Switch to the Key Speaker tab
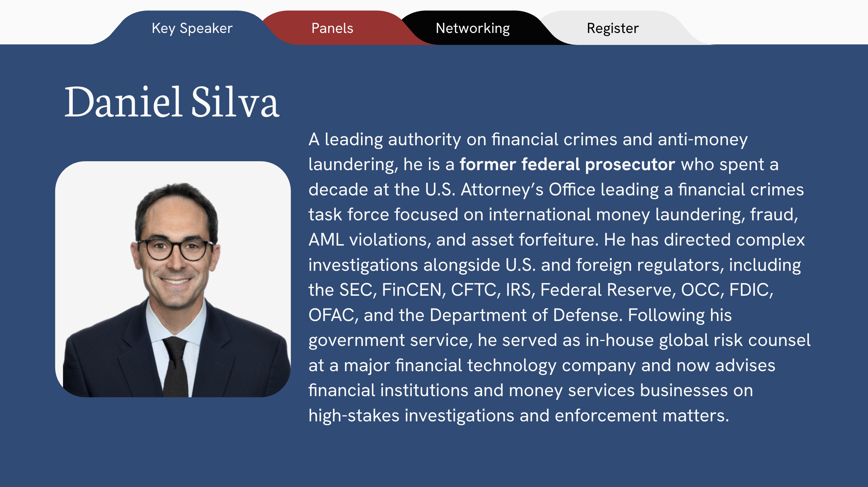Screen dimensions: 868x487 point(192,28)
